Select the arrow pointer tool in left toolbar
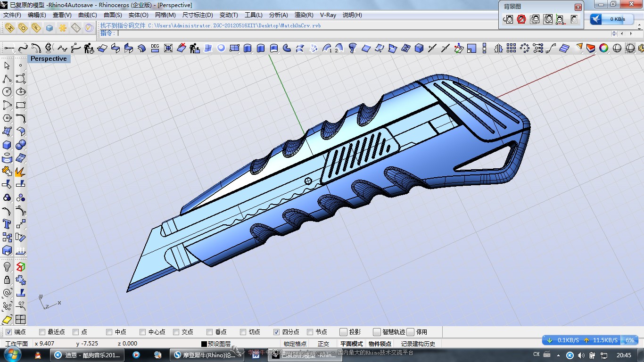Viewport: 644px width, 362px height. point(7,66)
